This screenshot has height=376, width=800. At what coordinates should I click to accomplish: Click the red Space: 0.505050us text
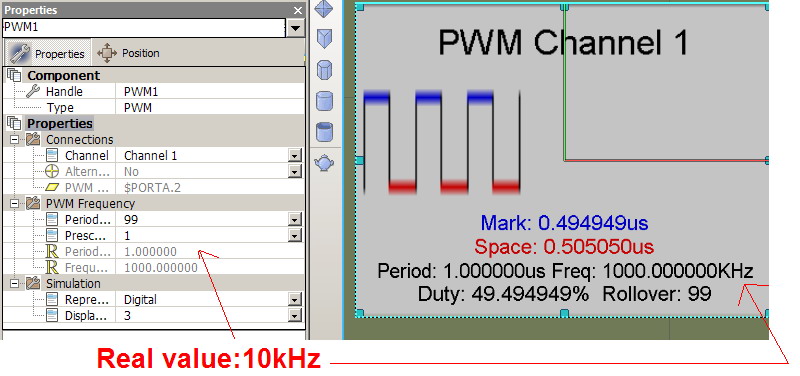pyautogui.click(x=564, y=247)
